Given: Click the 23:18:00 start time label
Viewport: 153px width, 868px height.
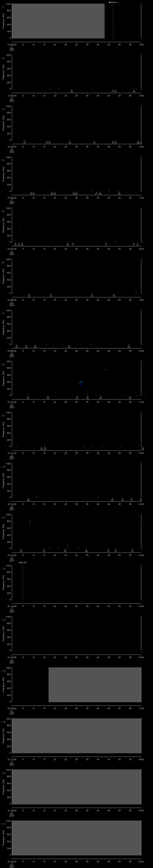Looking at the screenshot, I should [12, 810].
